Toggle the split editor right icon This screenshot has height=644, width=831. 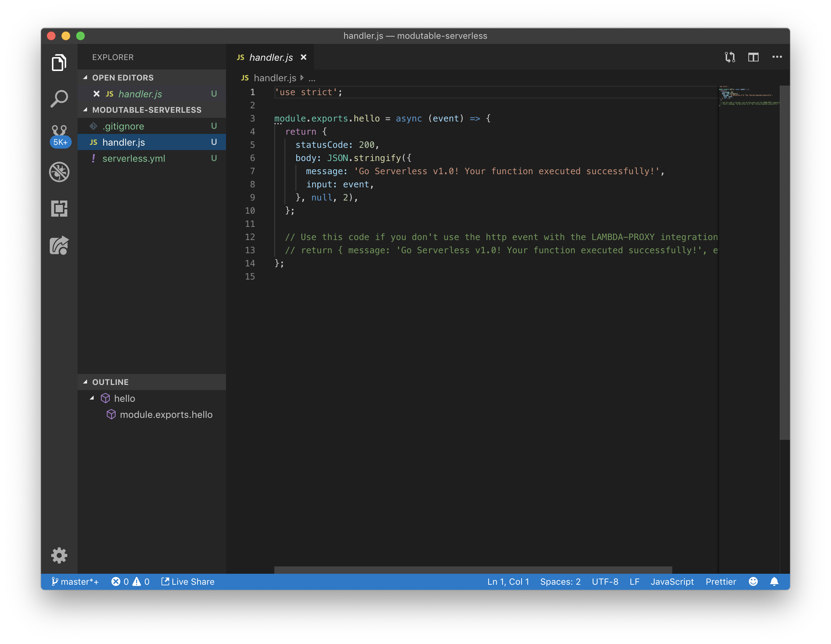tap(753, 57)
